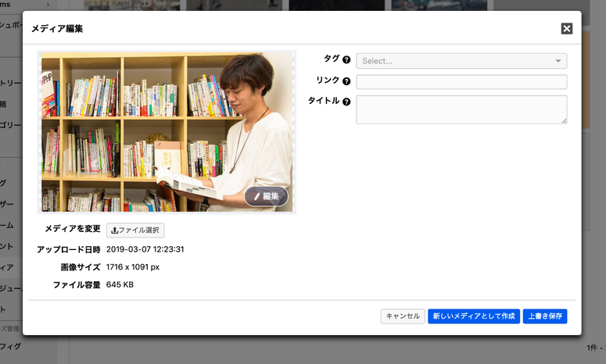Focus the リンク input field
This screenshot has width=606, height=364.
click(461, 82)
